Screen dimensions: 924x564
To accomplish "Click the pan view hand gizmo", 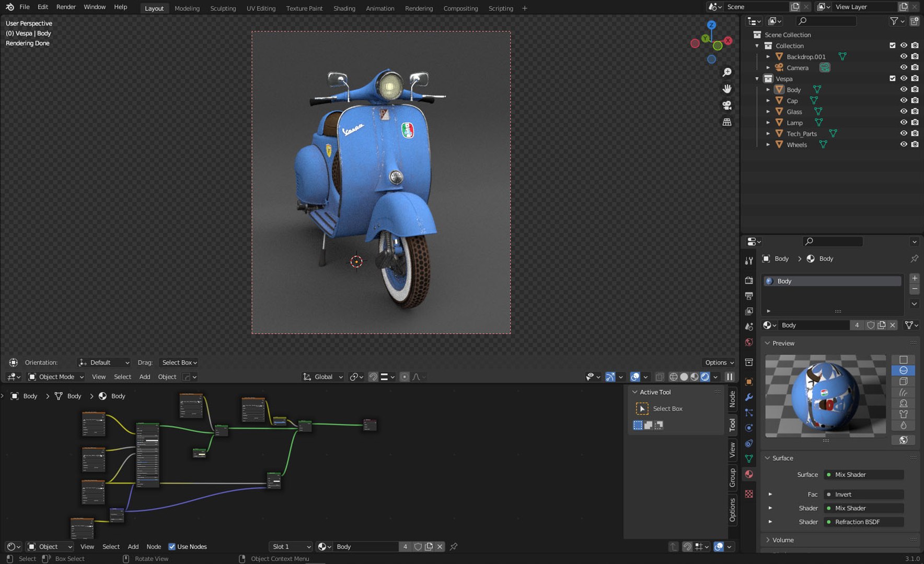I will tap(727, 89).
